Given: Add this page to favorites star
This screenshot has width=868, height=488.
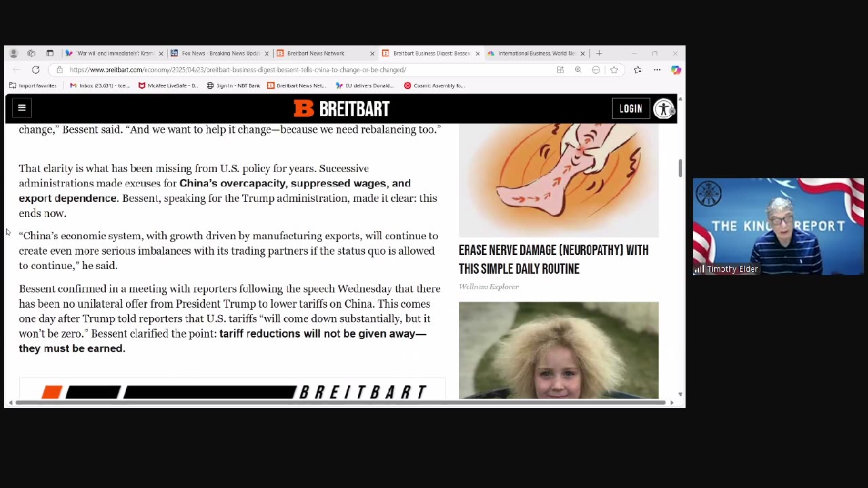Looking at the screenshot, I should (x=614, y=70).
